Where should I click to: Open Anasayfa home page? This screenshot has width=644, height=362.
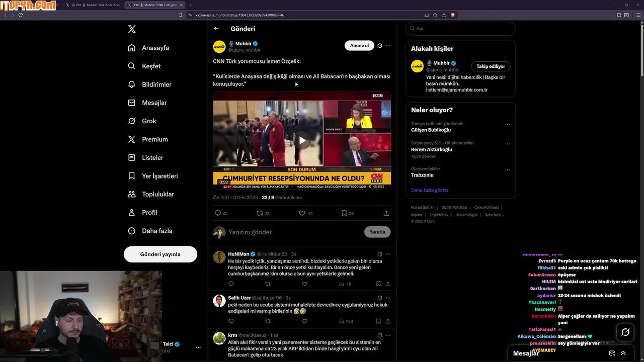click(x=148, y=48)
